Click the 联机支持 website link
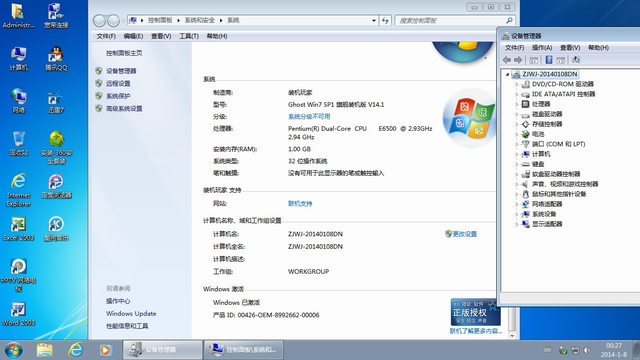This screenshot has height=360, width=640. pyautogui.click(x=300, y=204)
